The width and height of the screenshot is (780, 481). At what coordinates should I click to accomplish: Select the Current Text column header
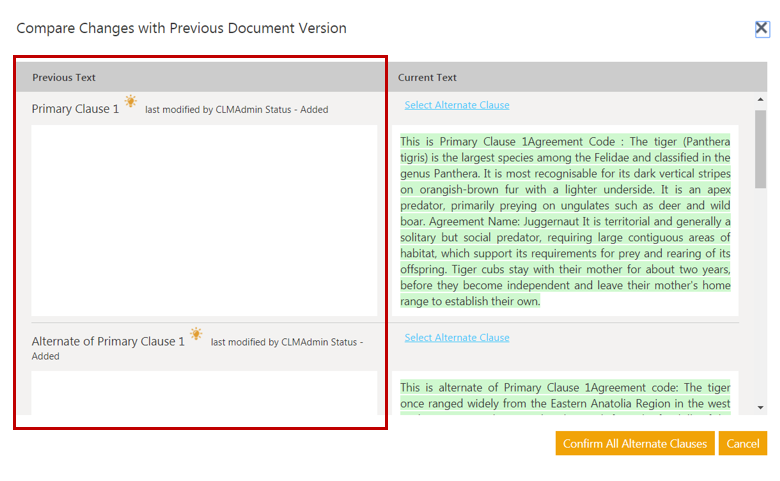(427, 77)
